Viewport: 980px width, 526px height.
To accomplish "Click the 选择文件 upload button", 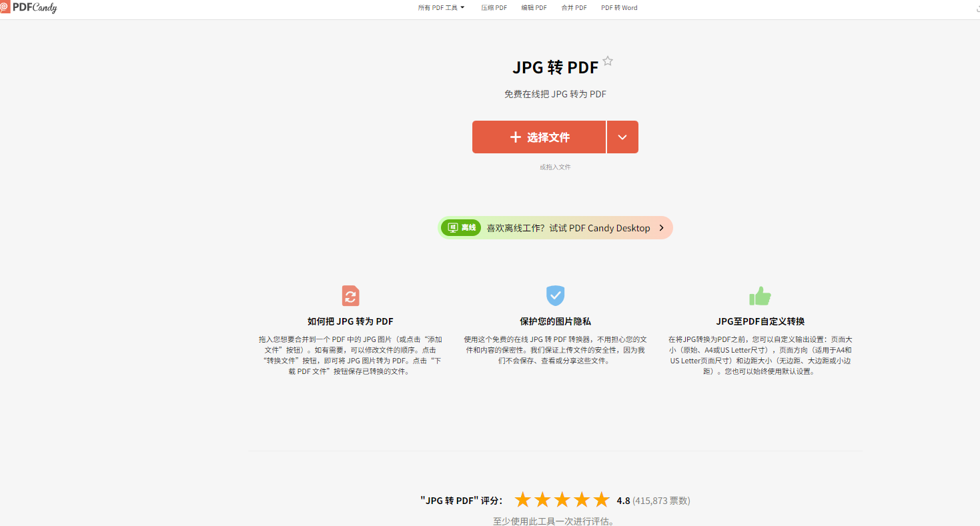I will 539,137.
